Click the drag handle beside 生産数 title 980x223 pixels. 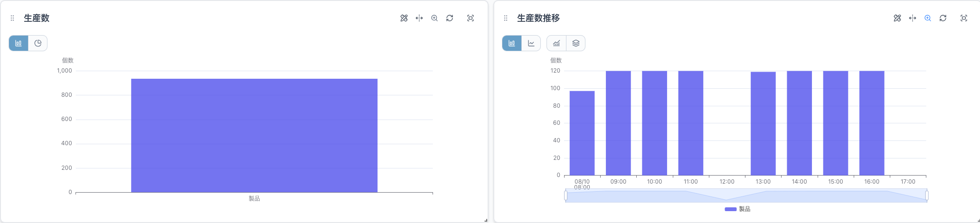(12, 18)
